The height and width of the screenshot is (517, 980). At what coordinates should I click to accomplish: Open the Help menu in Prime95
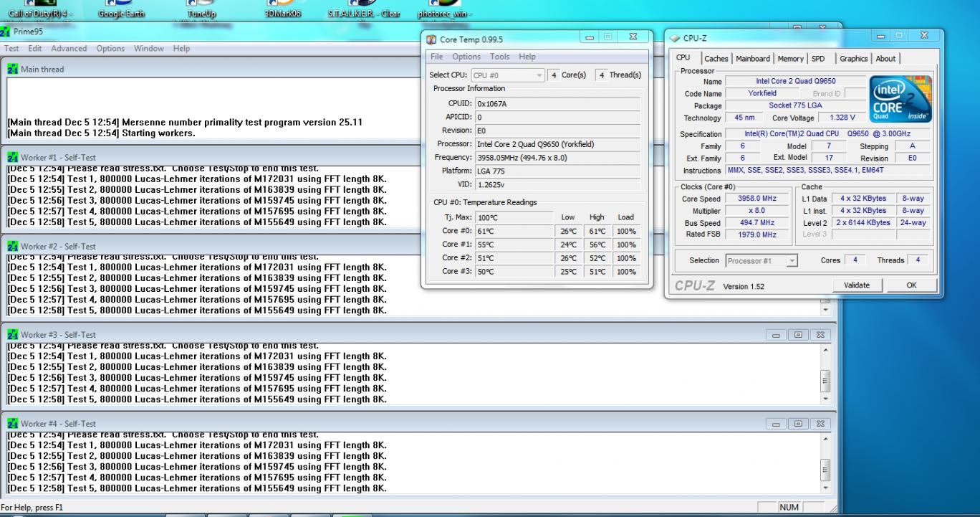click(181, 48)
